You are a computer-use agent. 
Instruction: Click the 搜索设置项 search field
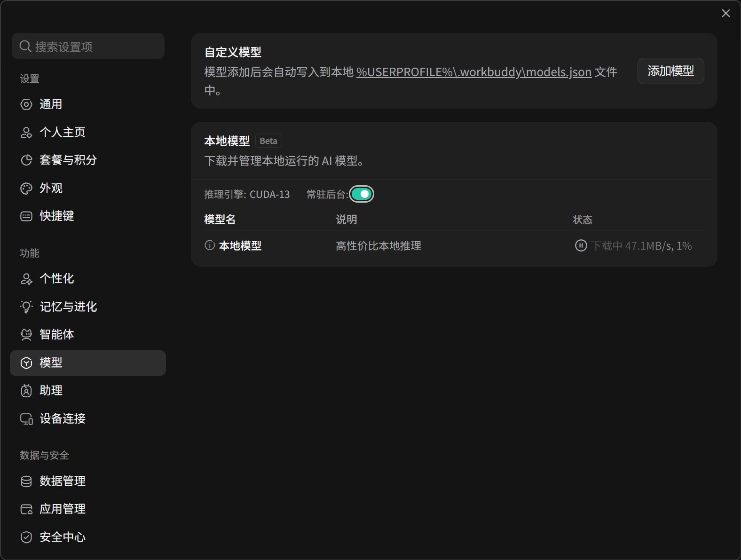(88, 46)
